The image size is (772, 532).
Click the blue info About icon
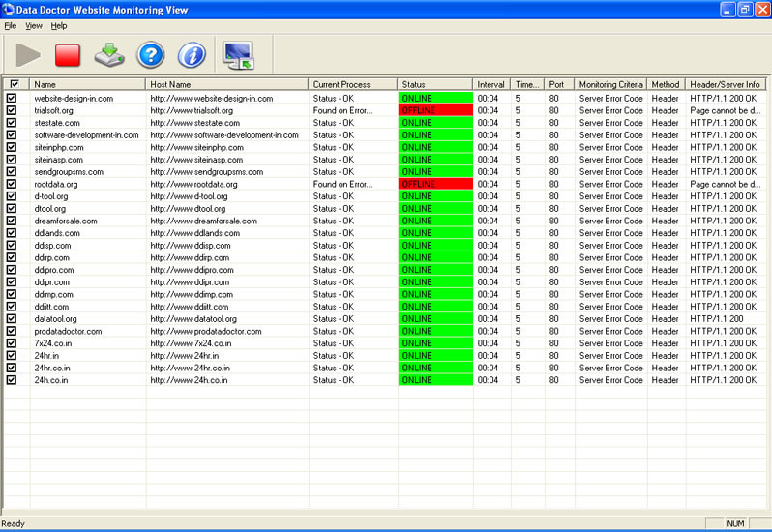pos(192,55)
